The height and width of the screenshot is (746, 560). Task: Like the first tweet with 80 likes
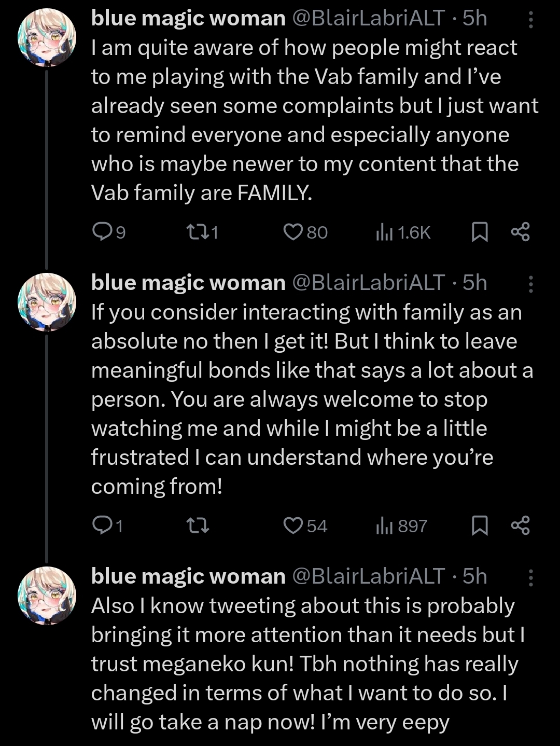(293, 232)
